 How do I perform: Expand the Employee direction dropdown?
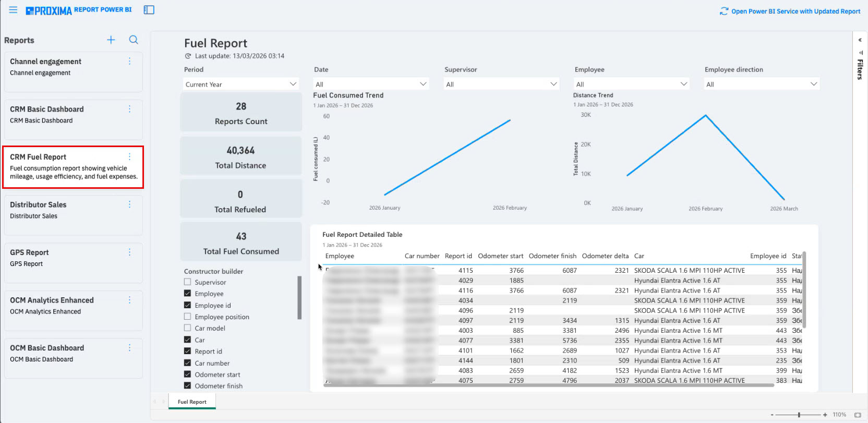[761, 84]
